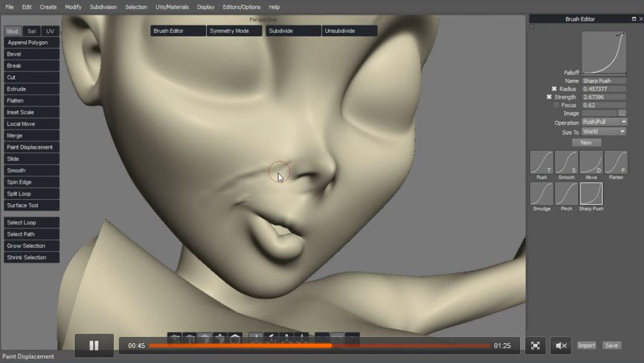
Task: Choose the Inset Scale tool
Action: tap(32, 112)
